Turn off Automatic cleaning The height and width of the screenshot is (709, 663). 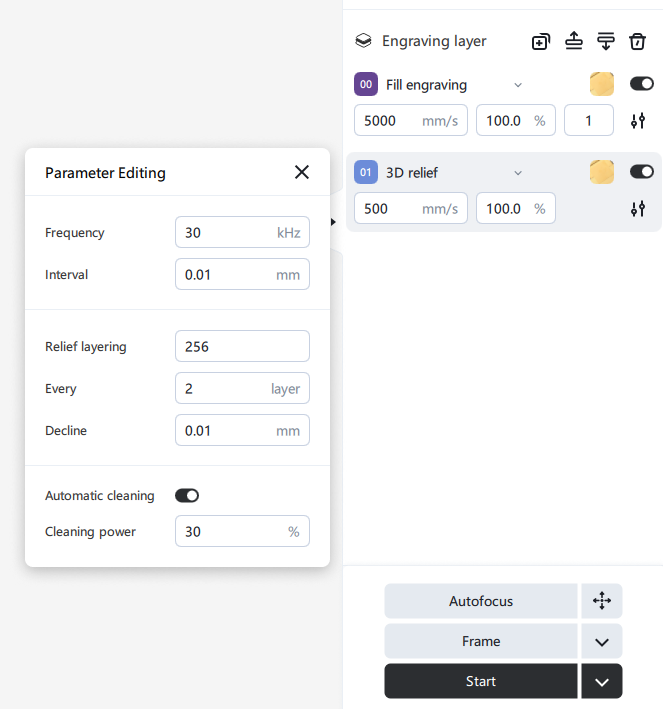coord(187,495)
